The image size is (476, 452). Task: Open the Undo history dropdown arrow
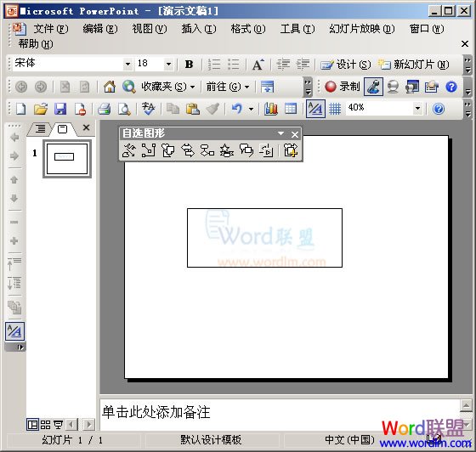click(252, 109)
